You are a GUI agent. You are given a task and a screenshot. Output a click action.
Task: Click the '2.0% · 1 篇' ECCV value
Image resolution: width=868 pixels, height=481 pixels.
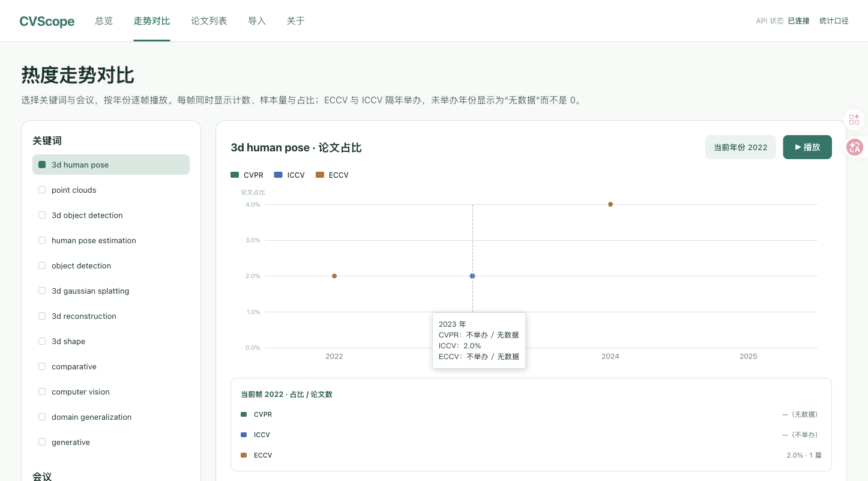pyautogui.click(x=804, y=455)
